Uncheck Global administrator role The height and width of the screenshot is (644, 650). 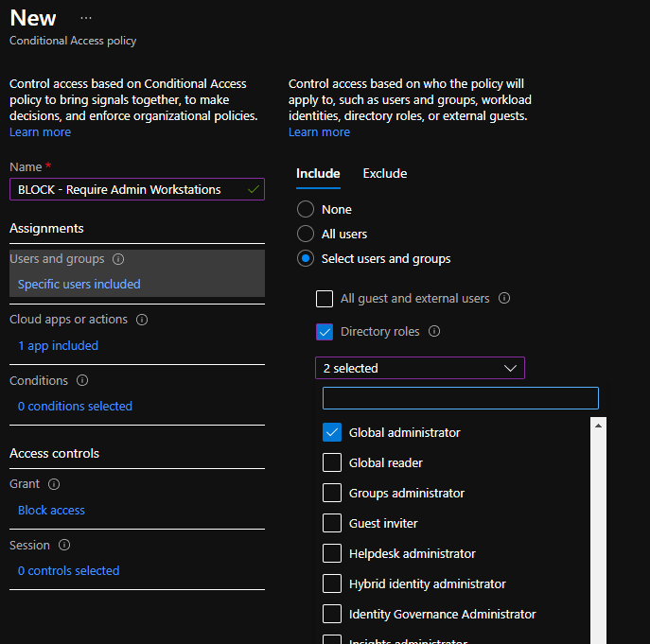pos(332,432)
